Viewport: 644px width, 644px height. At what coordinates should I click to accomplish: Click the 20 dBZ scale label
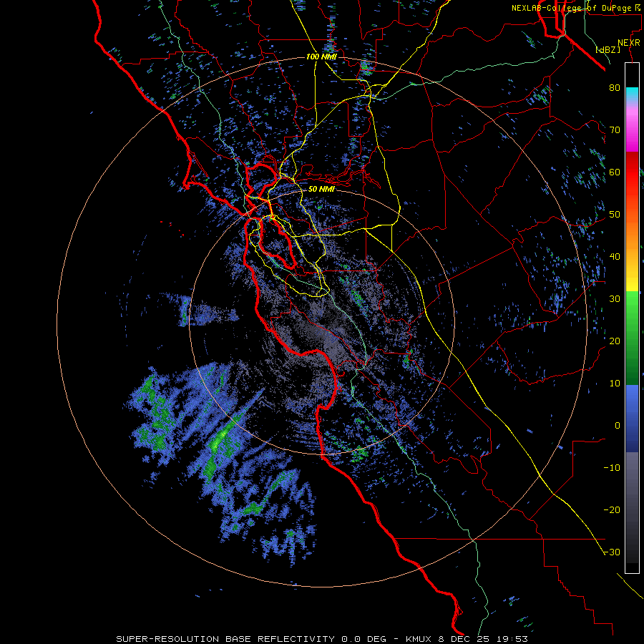pyautogui.click(x=615, y=341)
